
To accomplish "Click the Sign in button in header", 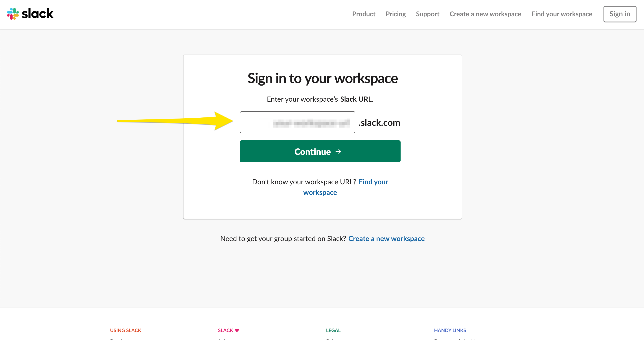I will coord(620,14).
